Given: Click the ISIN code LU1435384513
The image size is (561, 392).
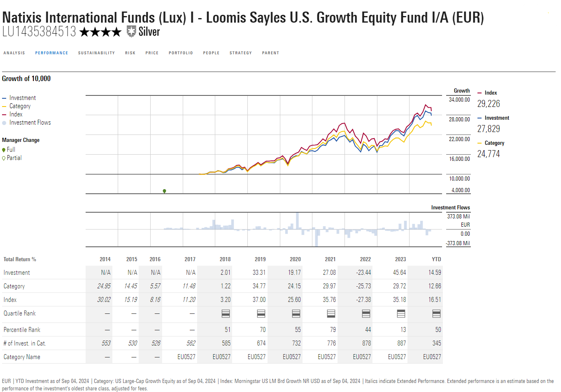Looking at the screenshot, I should pyautogui.click(x=39, y=32).
